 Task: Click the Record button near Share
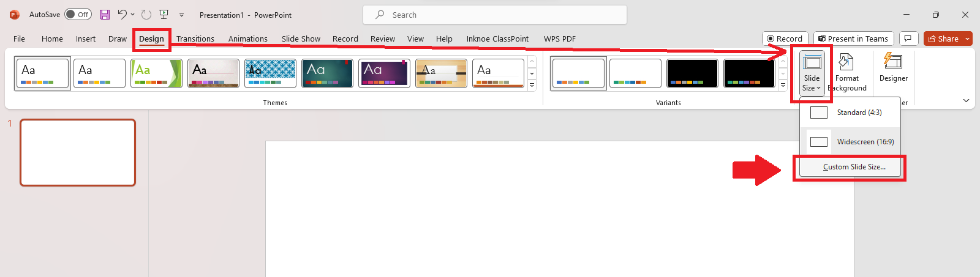pos(785,39)
